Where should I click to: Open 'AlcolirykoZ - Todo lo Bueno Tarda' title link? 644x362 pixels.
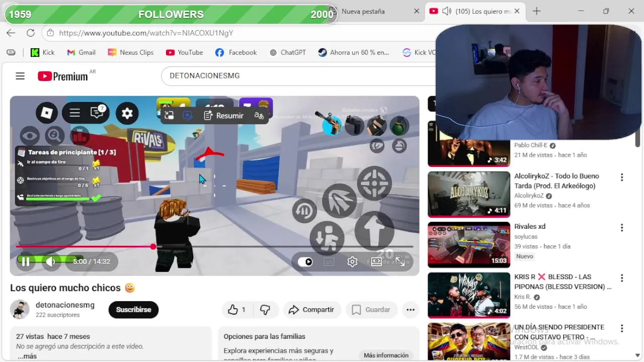(x=556, y=181)
